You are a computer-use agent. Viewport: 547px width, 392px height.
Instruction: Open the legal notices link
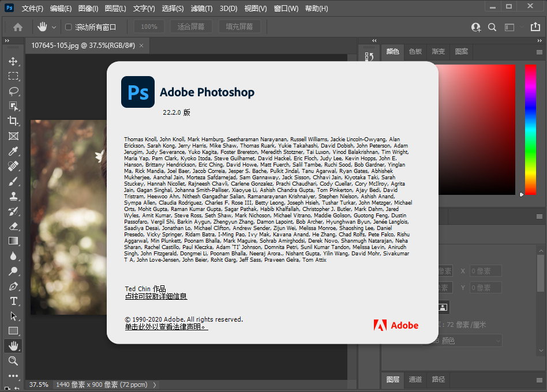point(166,327)
